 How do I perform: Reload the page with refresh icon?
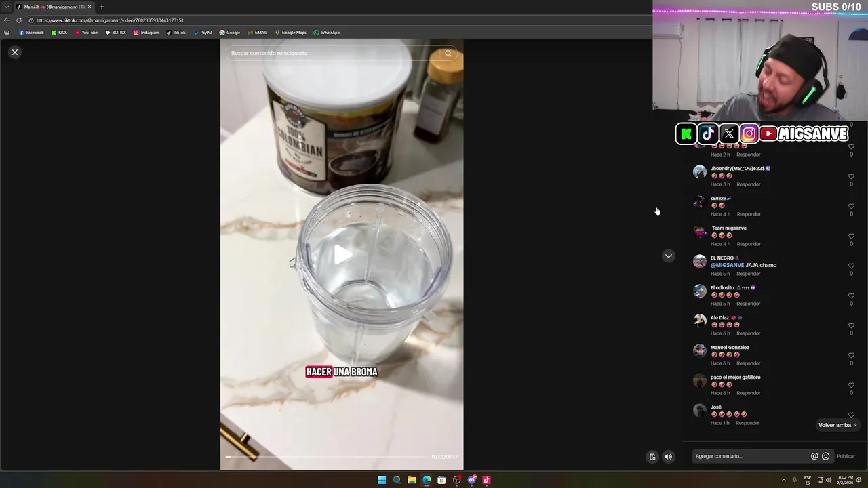point(18,20)
